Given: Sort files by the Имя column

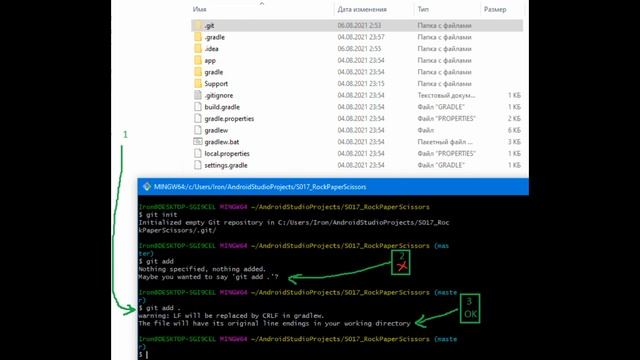Looking at the screenshot, I should 200,9.
